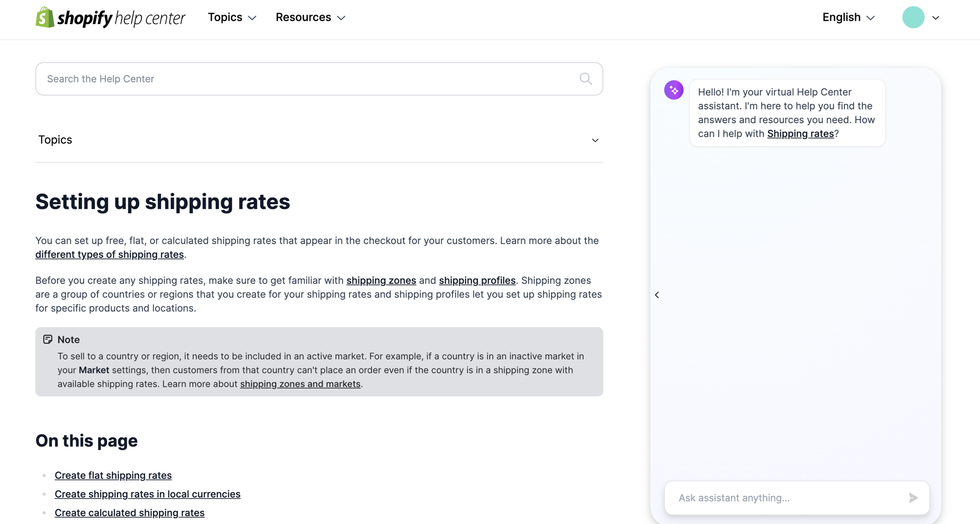The height and width of the screenshot is (524, 980).
Task: Follow the shipping zones link
Action: coord(381,280)
